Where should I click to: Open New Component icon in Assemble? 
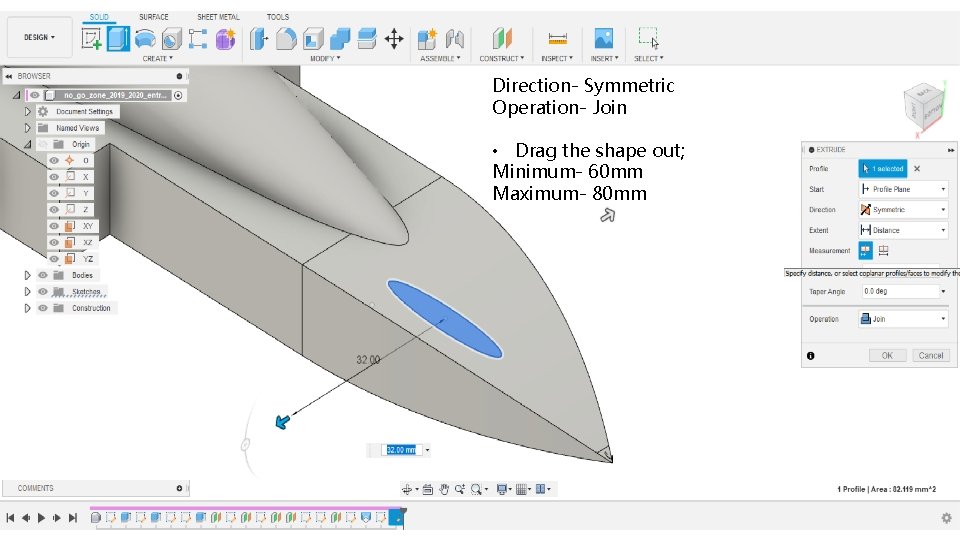pyautogui.click(x=427, y=39)
